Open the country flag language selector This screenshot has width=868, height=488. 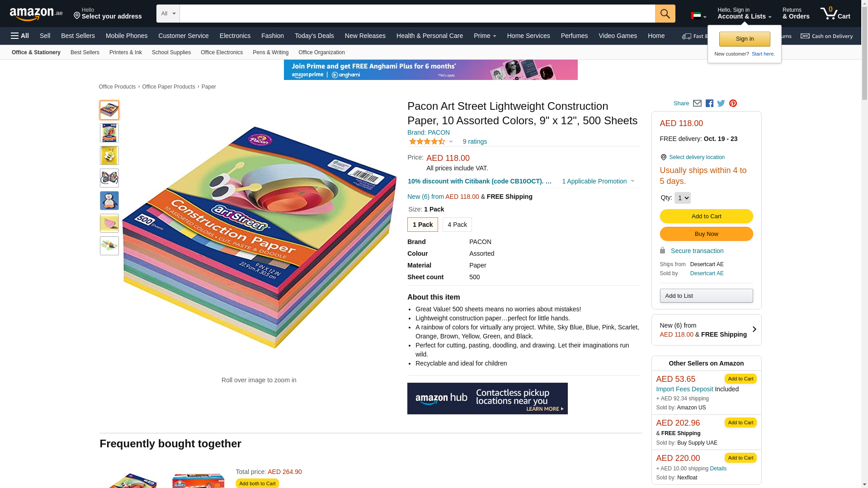(698, 16)
